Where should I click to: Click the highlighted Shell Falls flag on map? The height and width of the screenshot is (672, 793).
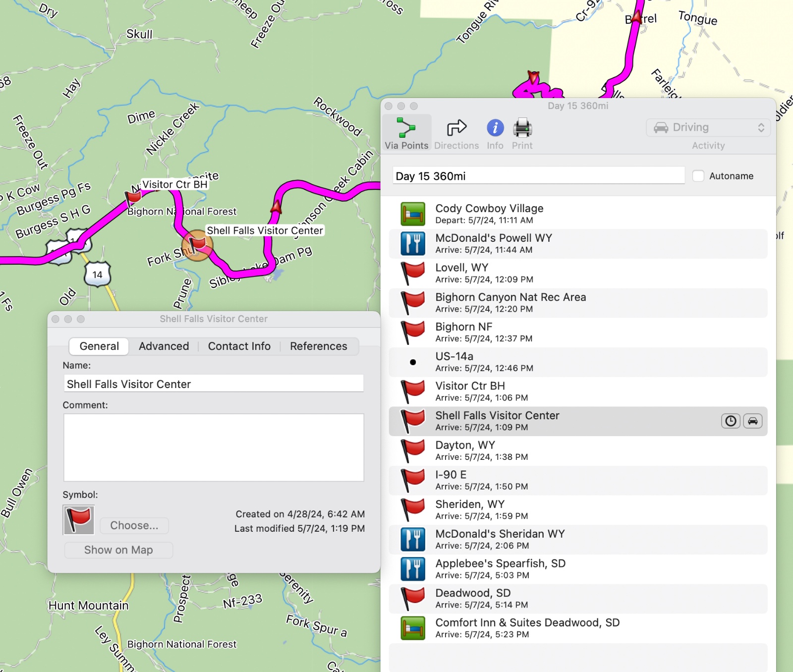tap(198, 245)
